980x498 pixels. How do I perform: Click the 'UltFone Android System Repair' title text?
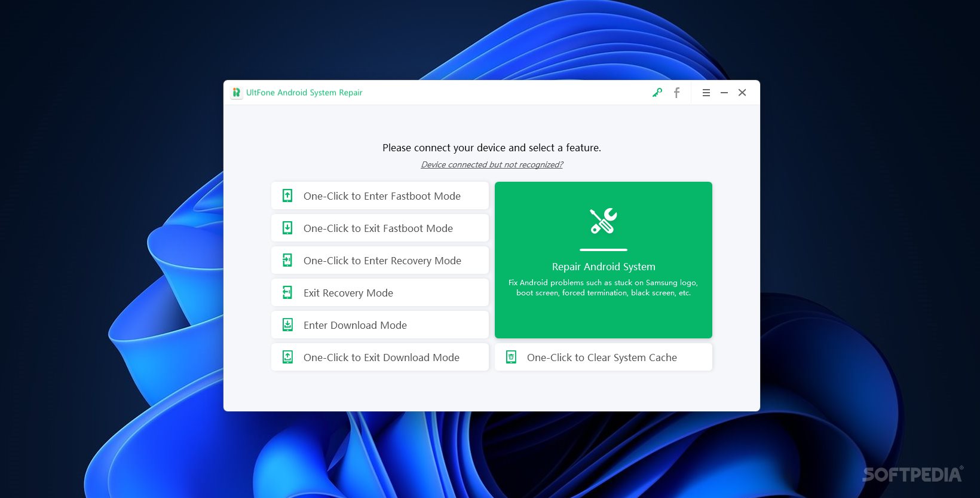304,93
